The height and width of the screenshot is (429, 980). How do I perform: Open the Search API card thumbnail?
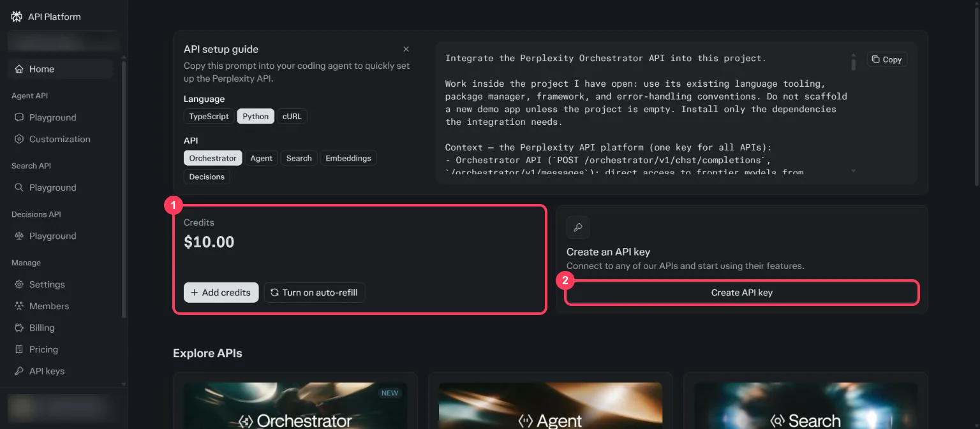(806, 405)
